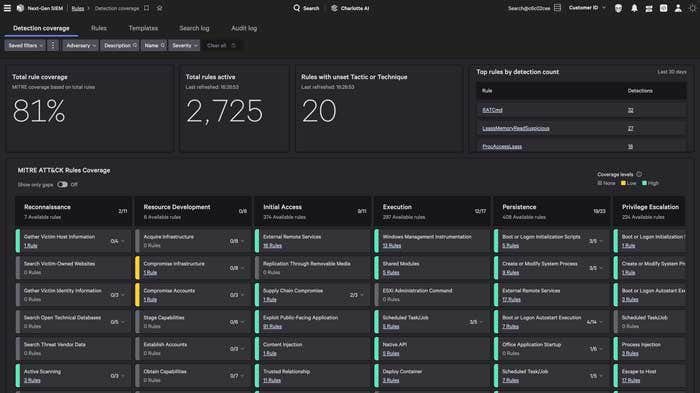Bookmark the Detection coverage page
700x393 pixels.
click(x=146, y=8)
